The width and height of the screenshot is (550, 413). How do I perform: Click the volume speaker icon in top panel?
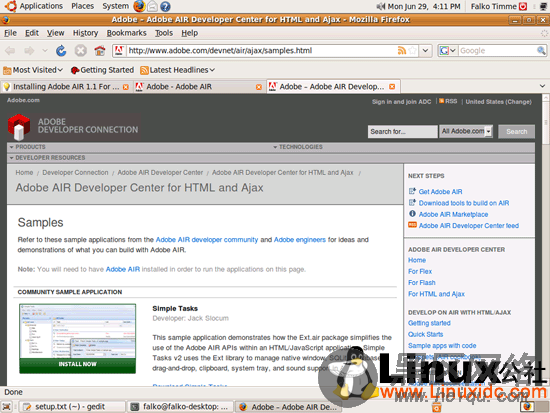381,6
